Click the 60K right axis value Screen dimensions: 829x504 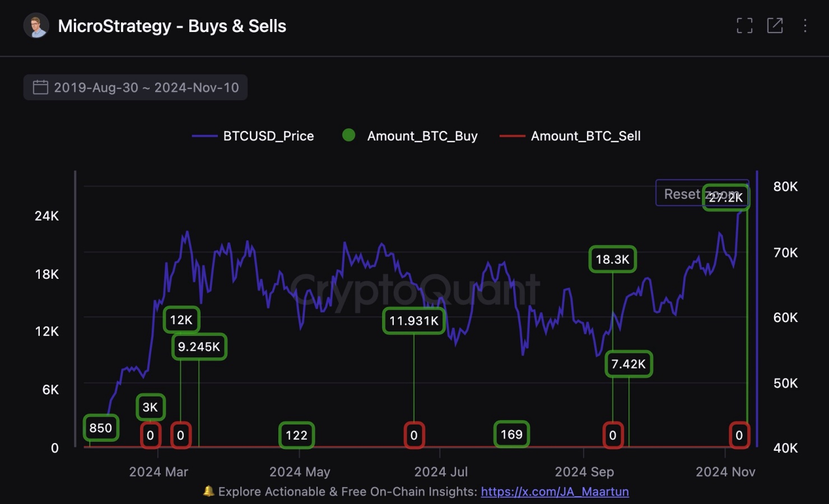[x=785, y=318]
